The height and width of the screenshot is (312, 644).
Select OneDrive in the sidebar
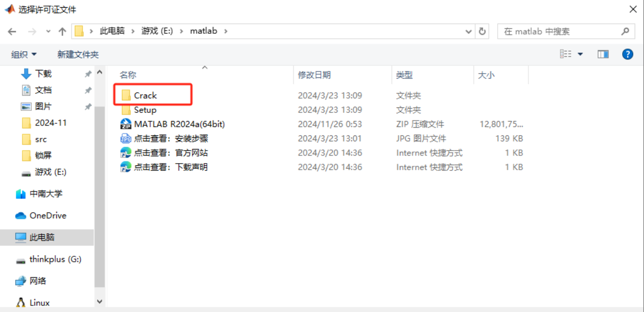(x=47, y=215)
